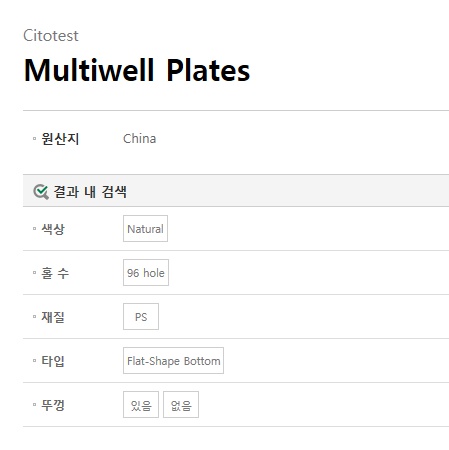449x450 pixels.
Task: Click the Multiwell Plates title
Action: [x=137, y=70]
